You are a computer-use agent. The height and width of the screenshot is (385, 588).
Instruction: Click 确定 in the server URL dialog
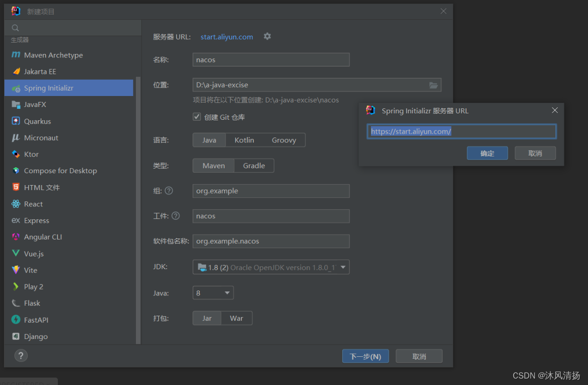pos(487,153)
